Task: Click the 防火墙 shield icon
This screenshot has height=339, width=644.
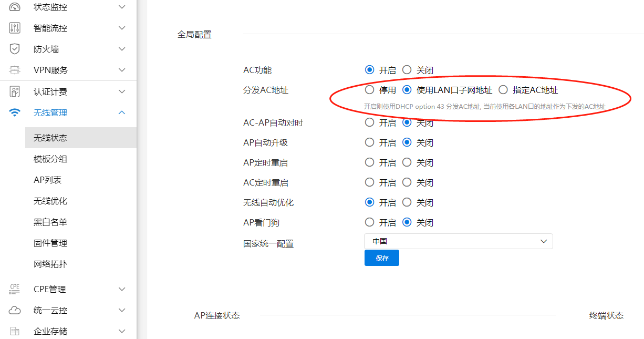Action: click(x=15, y=49)
